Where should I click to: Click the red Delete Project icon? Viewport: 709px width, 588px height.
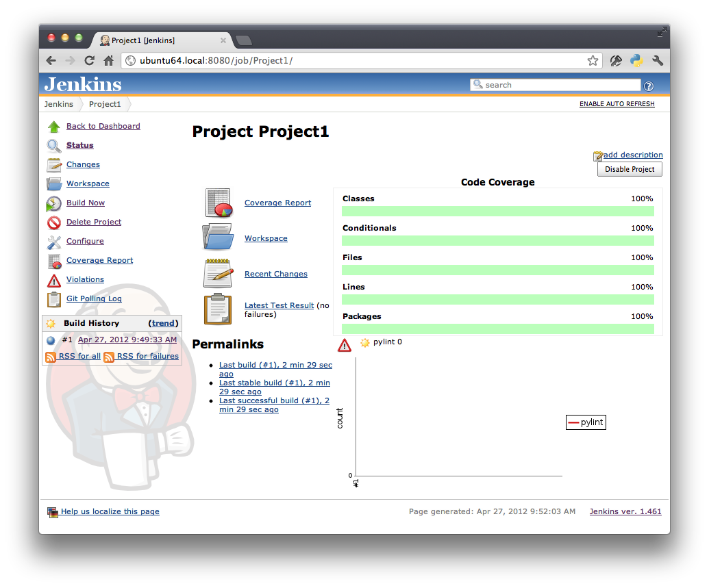[x=54, y=223]
